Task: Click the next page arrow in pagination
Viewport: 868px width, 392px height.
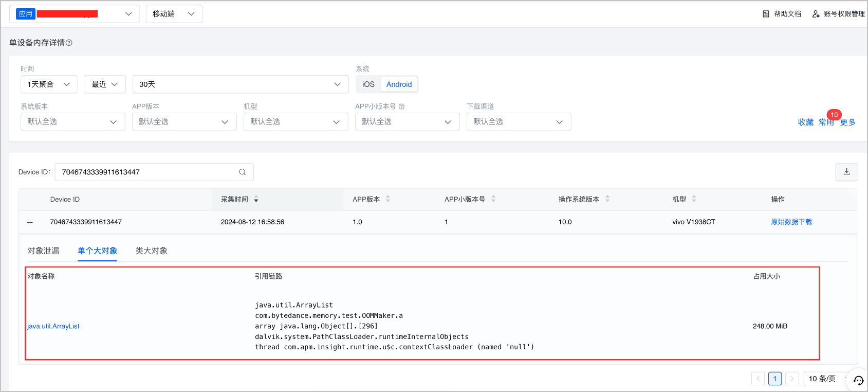Action: pyautogui.click(x=792, y=379)
